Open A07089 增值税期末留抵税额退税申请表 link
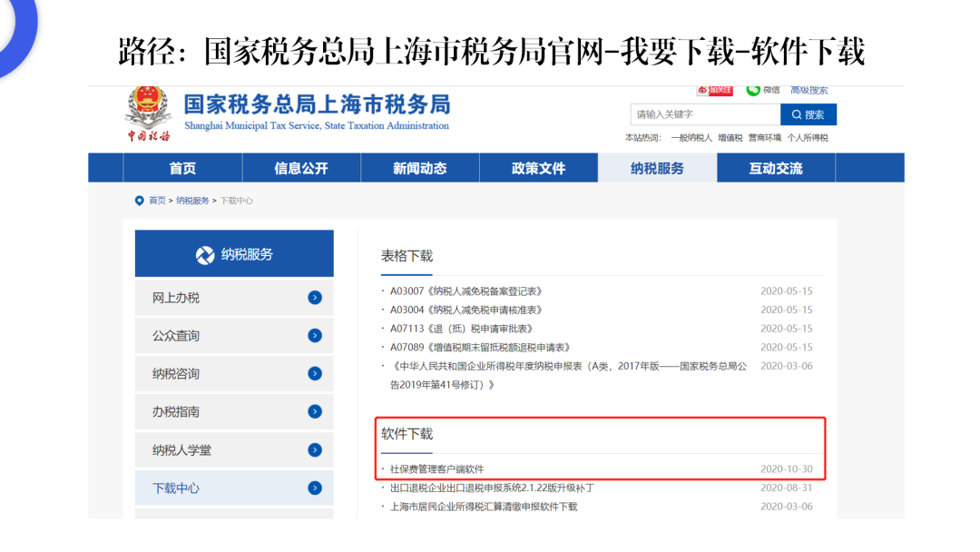The width and height of the screenshot is (980, 552). point(480,348)
